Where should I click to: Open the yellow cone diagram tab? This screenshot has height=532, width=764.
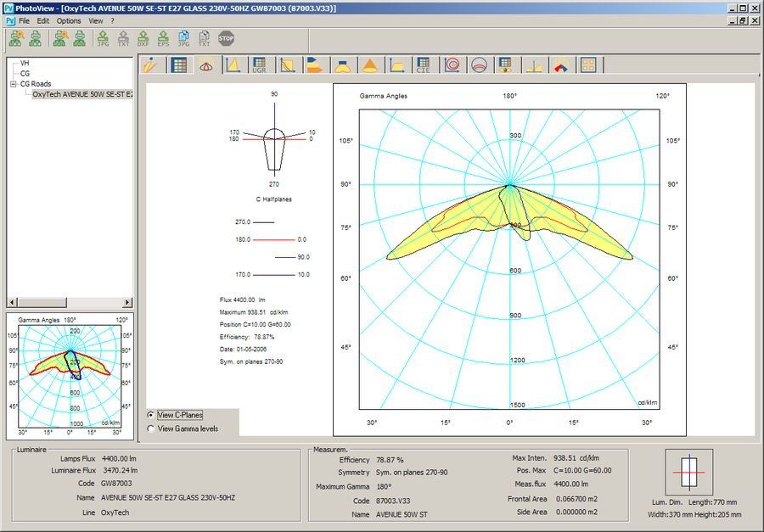pos(369,64)
